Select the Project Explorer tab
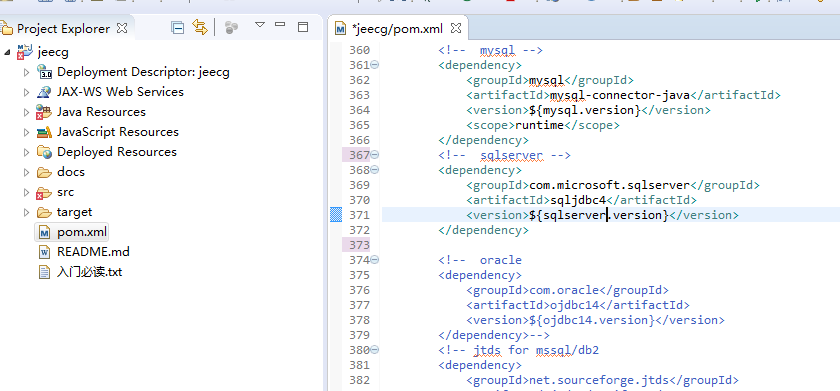840x391 pixels. [63, 28]
